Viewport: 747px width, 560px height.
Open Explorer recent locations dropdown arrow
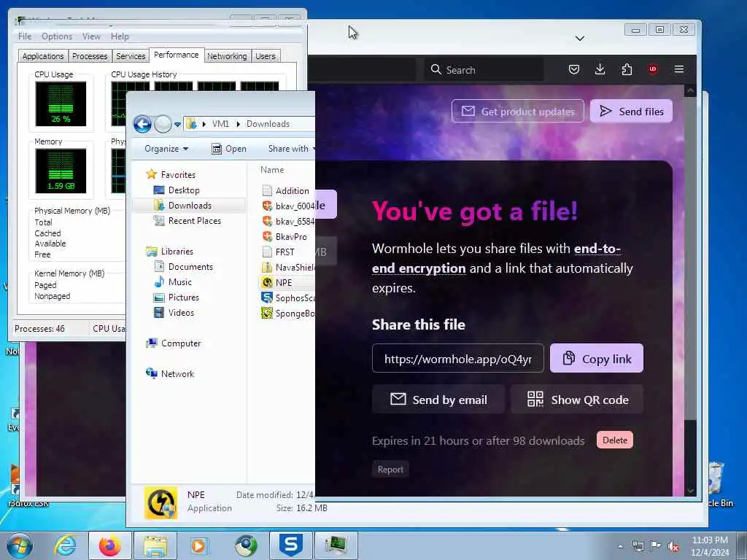click(x=178, y=125)
